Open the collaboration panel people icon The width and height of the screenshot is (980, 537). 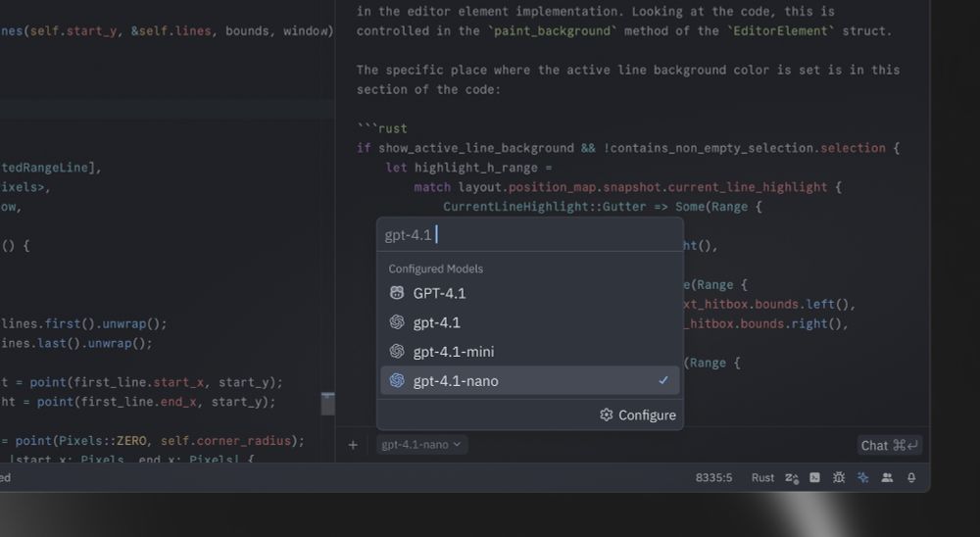[887, 477]
